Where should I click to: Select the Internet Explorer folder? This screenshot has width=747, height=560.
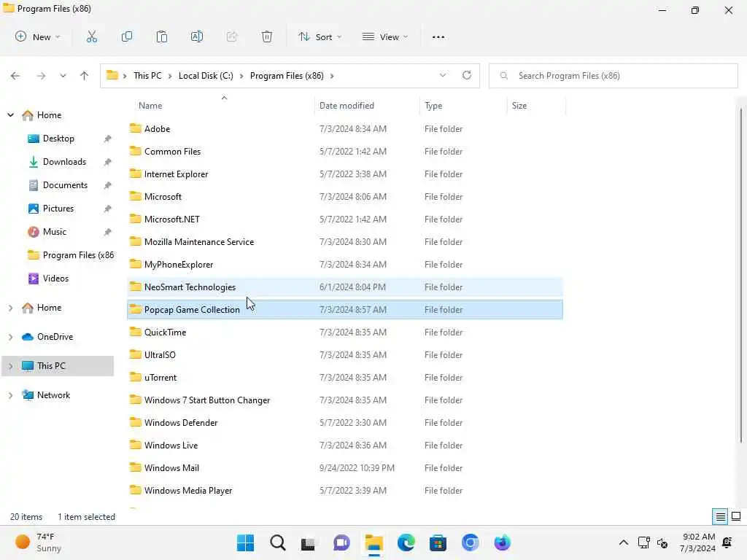(345, 174)
